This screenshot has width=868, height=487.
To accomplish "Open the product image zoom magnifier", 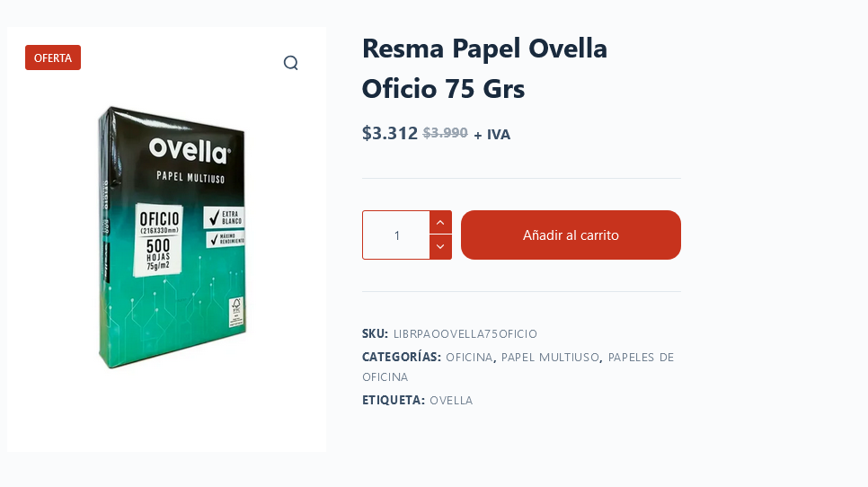I will click(x=290, y=63).
